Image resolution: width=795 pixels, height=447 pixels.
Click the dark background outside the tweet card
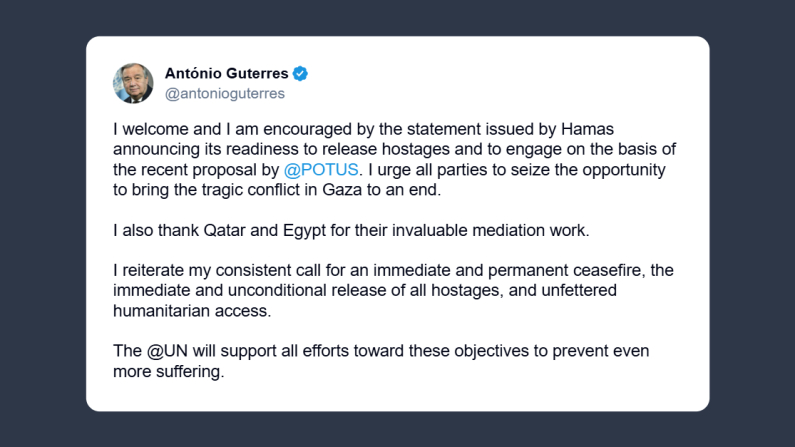[x=42, y=220]
